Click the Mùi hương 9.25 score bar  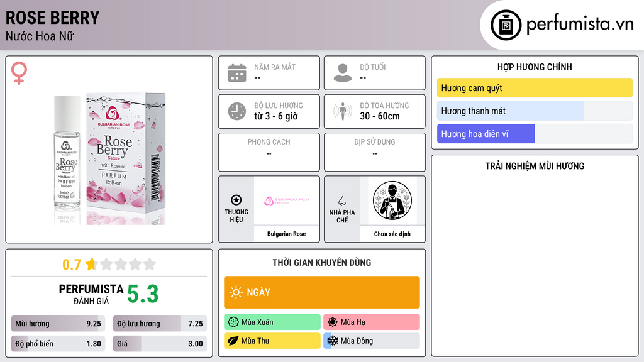(58, 324)
